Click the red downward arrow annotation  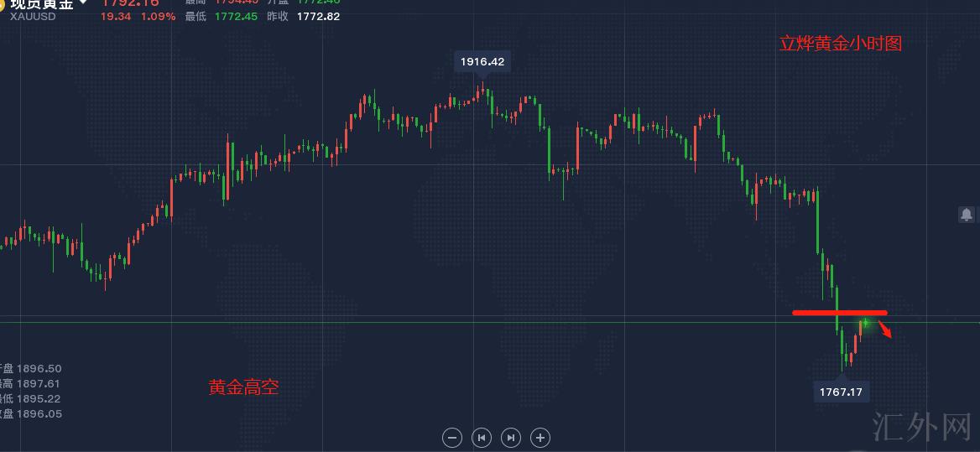[885, 330]
